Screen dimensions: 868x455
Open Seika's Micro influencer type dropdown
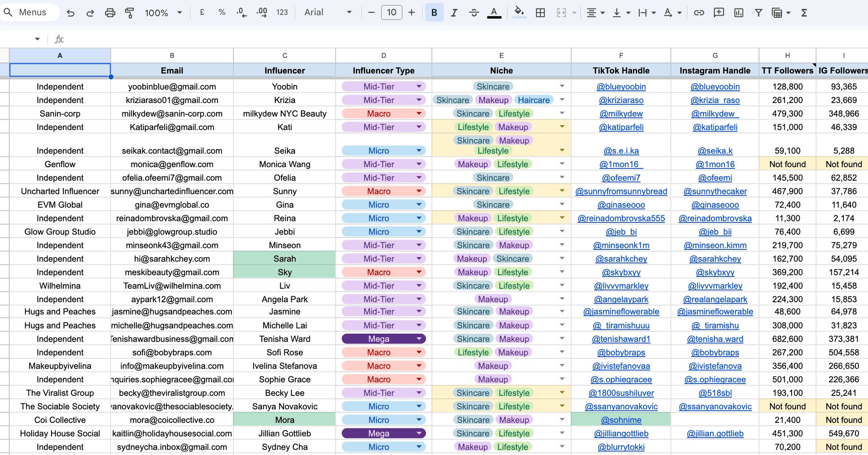pos(419,150)
